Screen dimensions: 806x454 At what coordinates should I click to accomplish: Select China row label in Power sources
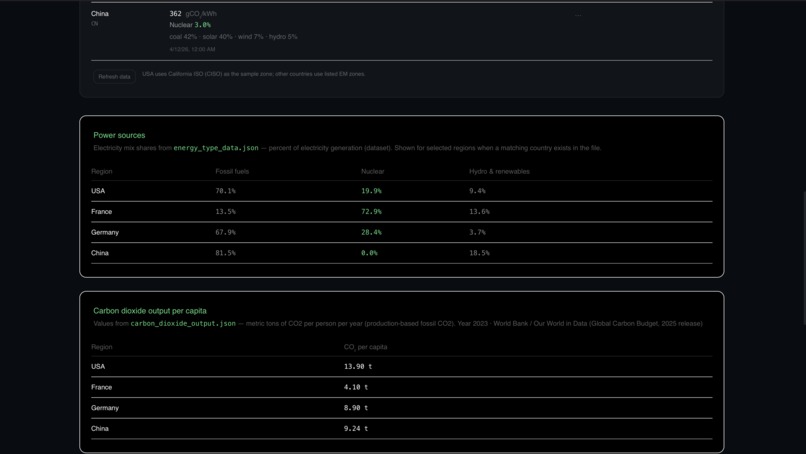(x=100, y=253)
